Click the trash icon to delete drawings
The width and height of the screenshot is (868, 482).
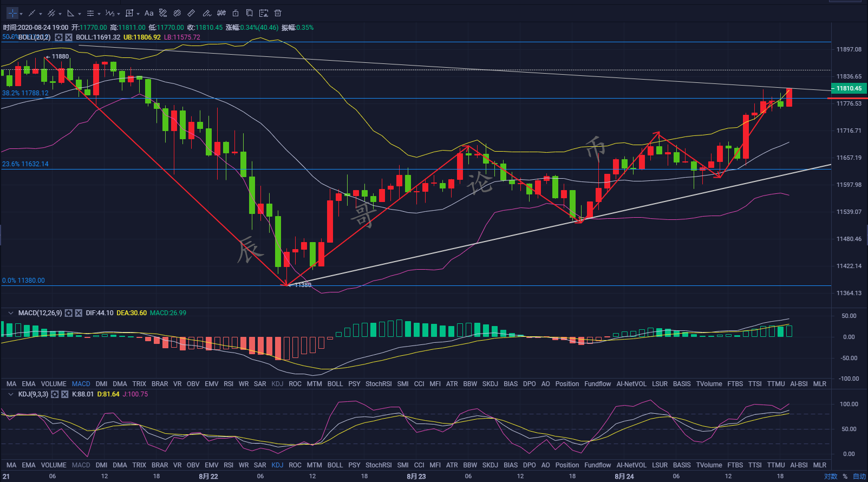click(278, 13)
